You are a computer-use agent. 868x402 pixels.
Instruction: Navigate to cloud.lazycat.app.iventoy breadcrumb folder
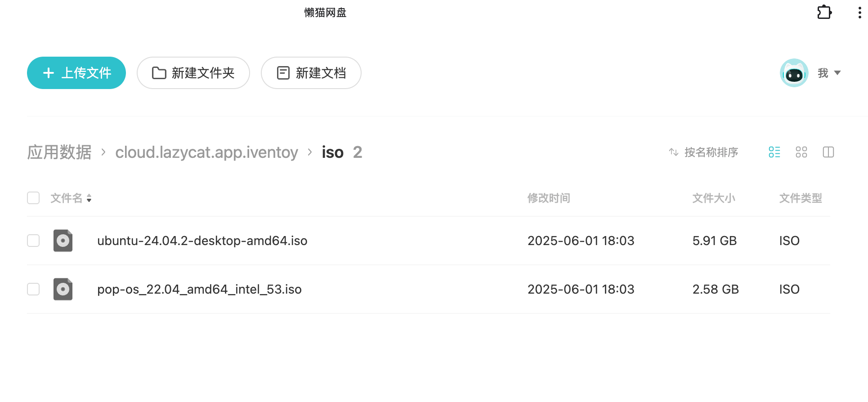pyautogui.click(x=206, y=152)
